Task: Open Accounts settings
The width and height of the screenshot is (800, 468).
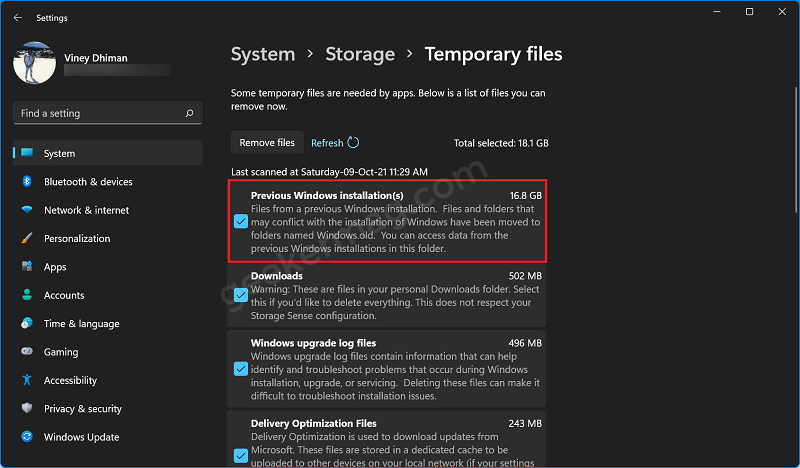Action: click(108, 295)
